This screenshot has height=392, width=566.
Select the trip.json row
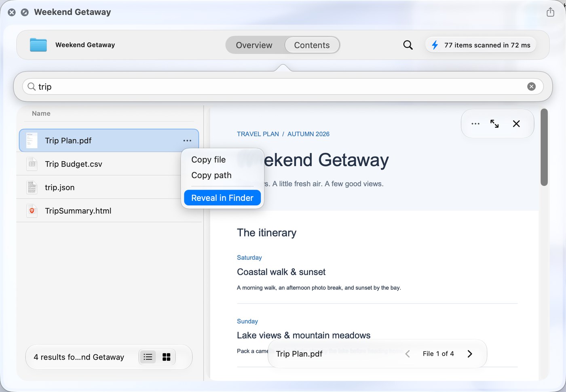[x=109, y=188]
